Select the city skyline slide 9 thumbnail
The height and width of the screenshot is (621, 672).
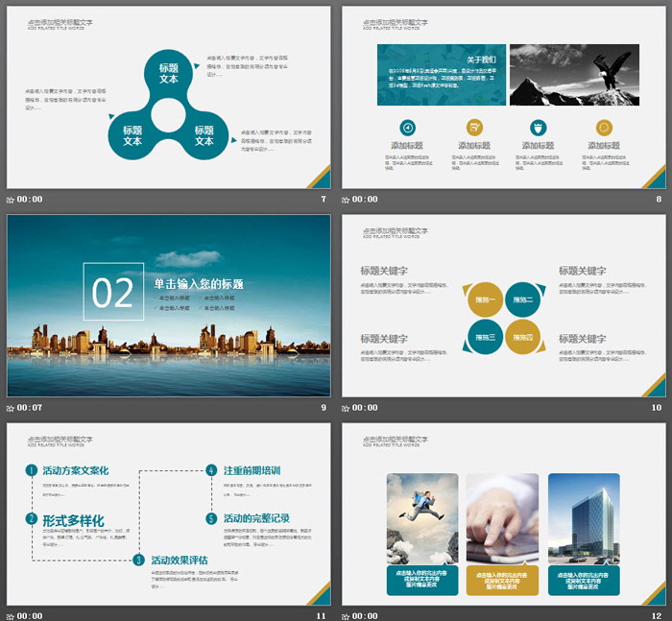[169, 305]
